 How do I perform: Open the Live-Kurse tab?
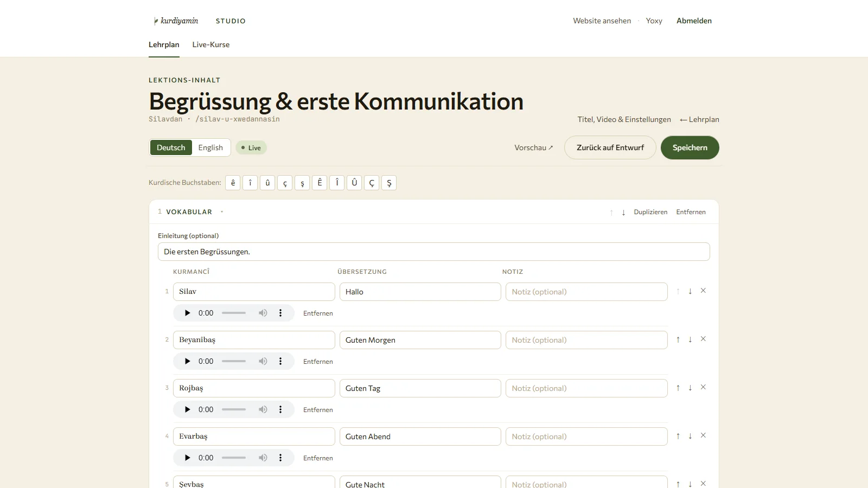pos(211,44)
